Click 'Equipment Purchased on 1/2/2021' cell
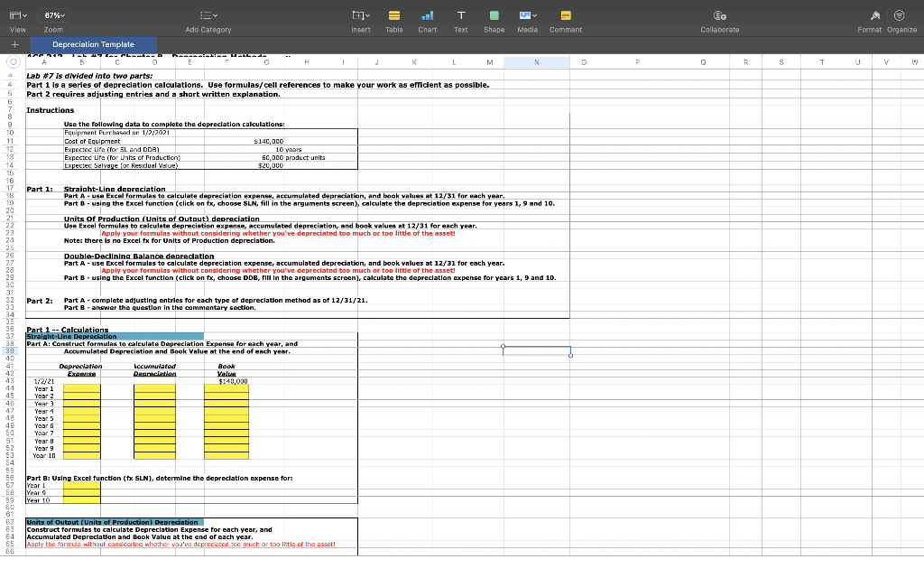This screenshot has height=578, width=924. (116, 133)
